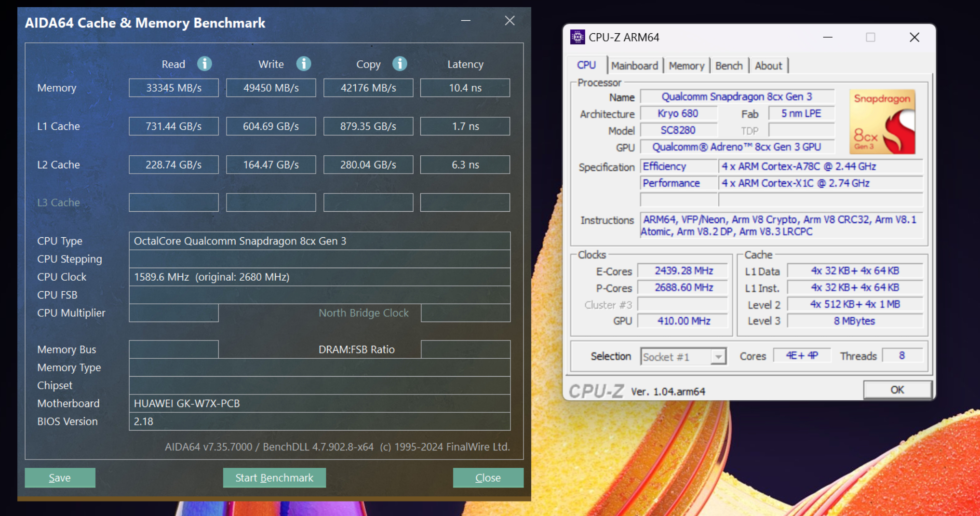Click the Motherboard field HUAWEI GK-W7X-PCB
Viewport: 980px width, 516px height.
(x=320, y=403)
